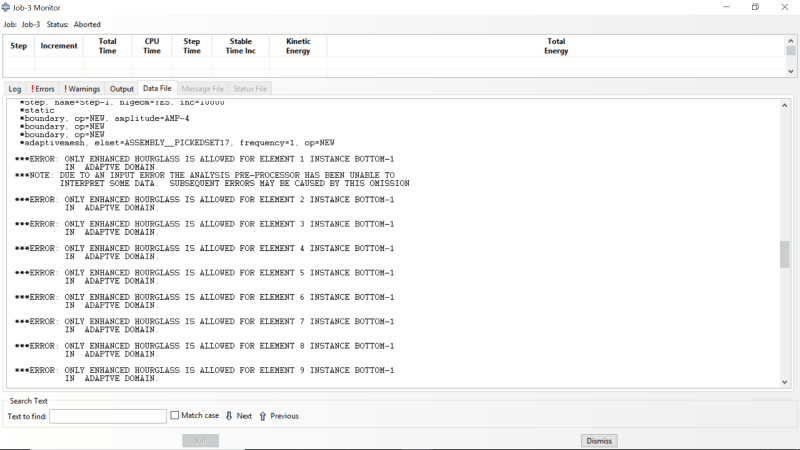Focus the Text to find field
The height and width of the screenshot is (450, 800).
108,416
